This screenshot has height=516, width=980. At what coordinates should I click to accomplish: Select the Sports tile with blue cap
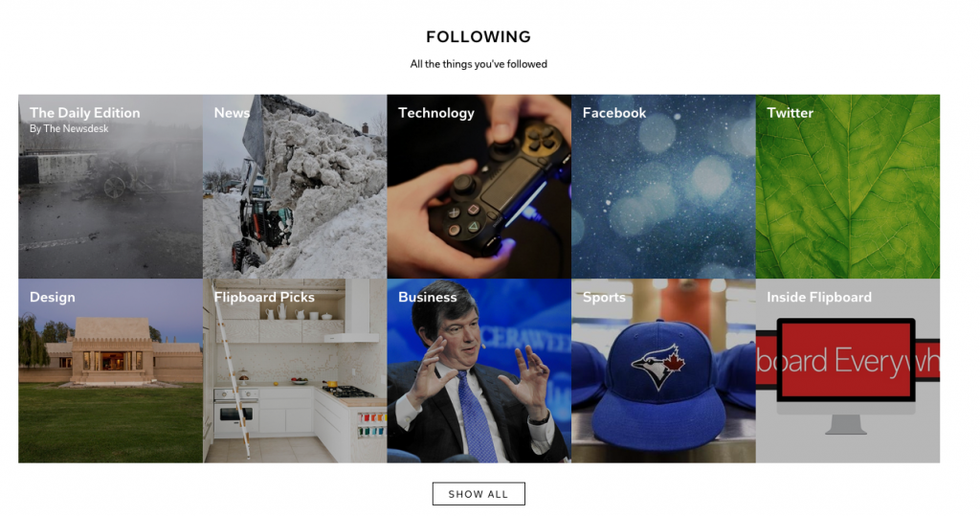[x=664, y=370]
